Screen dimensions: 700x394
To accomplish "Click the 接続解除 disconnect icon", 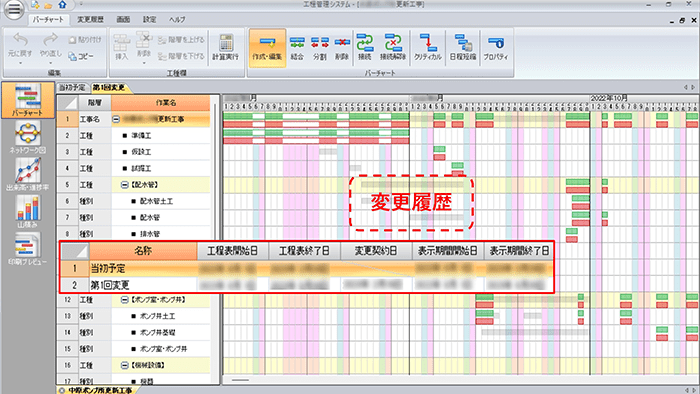I will point(393,48).
